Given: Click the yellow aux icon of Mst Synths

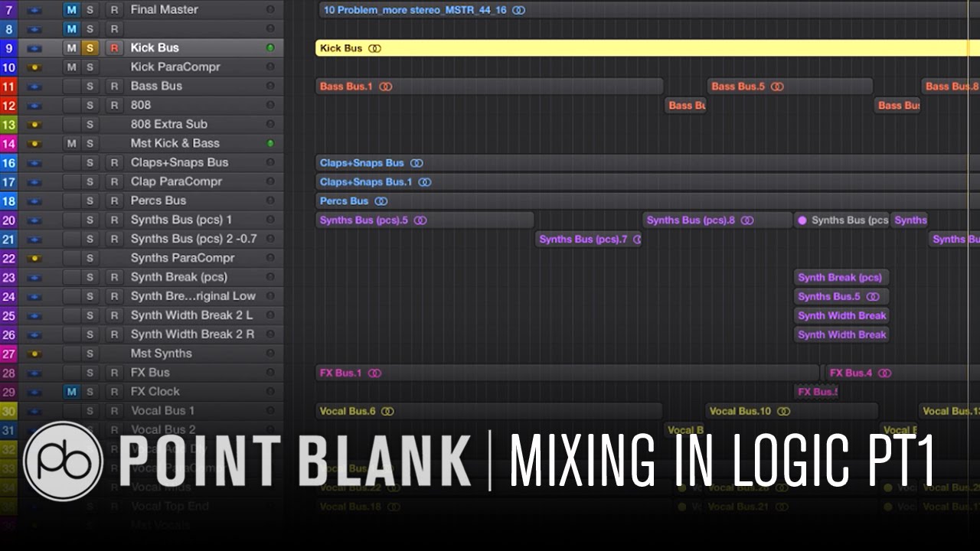Looking at the screenshot, I should [34, 354].
